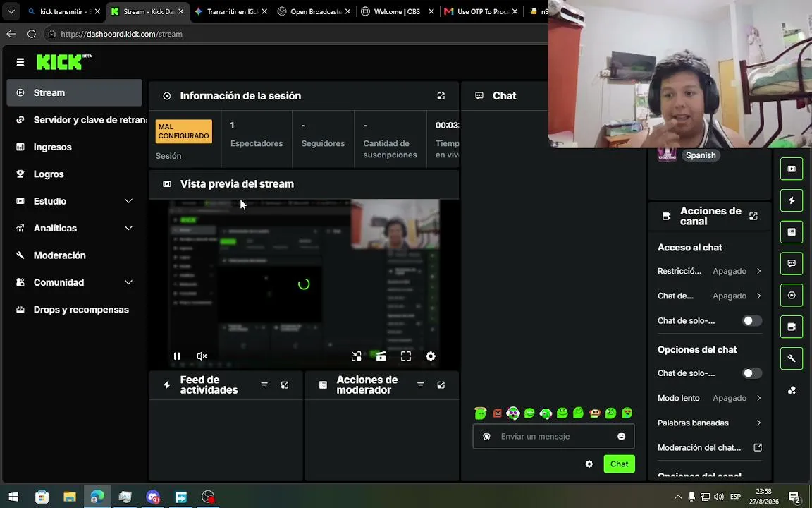
Task: Toggle channel actions widget in right sidebar
Action: (x=792, y=327)
